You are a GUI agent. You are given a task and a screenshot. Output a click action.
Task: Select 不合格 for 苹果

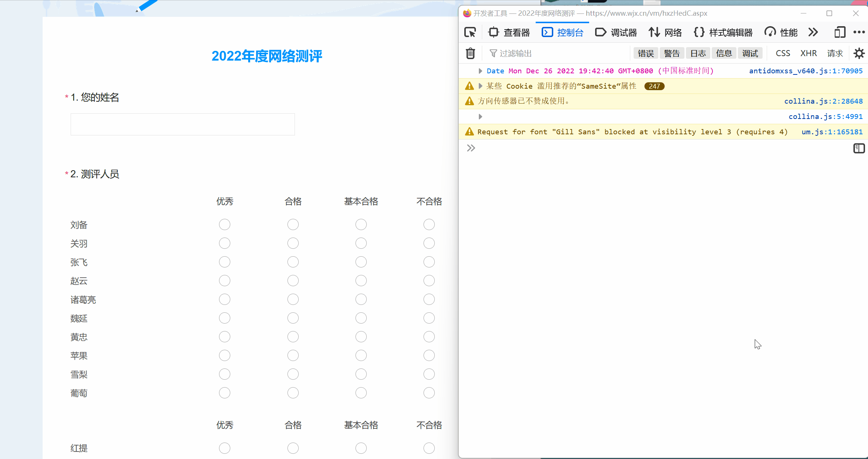(429, 355)
